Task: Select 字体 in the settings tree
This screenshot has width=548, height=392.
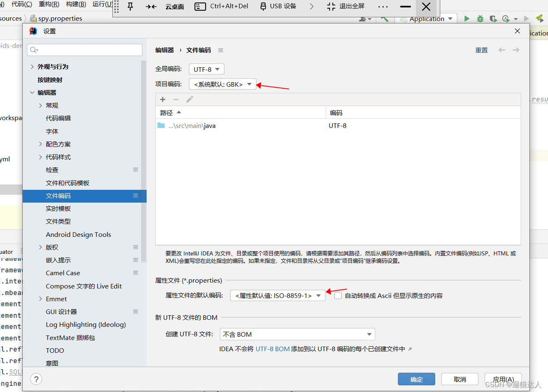Action: (x=52, y=131)
